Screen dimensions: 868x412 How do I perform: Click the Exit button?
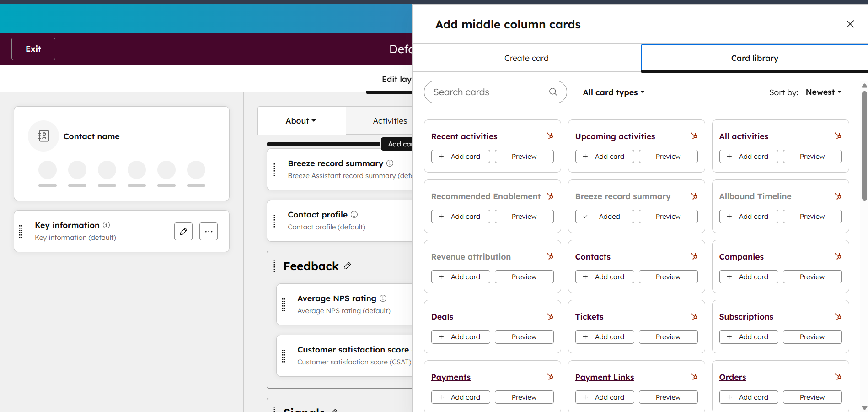33,49
